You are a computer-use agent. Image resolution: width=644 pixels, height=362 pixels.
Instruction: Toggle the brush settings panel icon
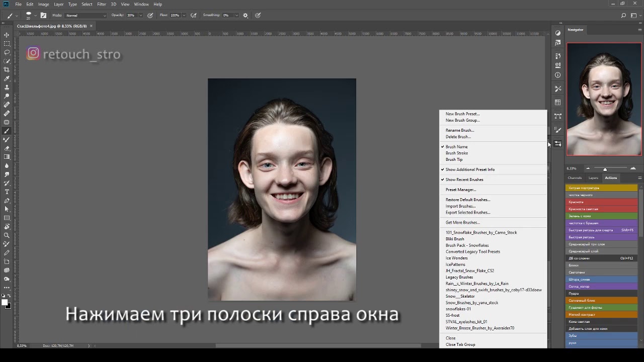(x=43, y=16)
